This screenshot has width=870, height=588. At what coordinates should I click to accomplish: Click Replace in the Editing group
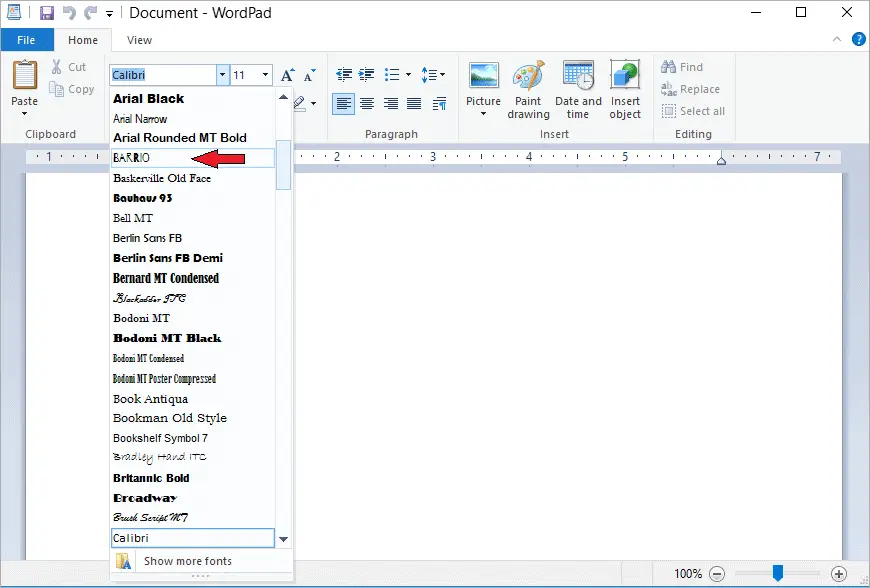click(x=690, y=89)
